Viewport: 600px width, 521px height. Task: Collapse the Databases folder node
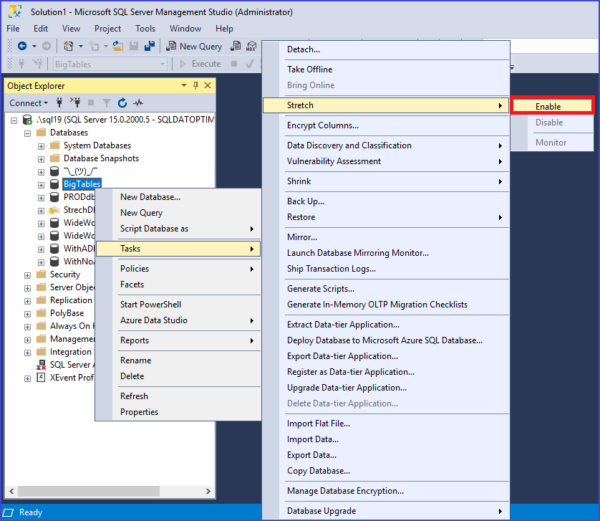click(x=28, y=134)
